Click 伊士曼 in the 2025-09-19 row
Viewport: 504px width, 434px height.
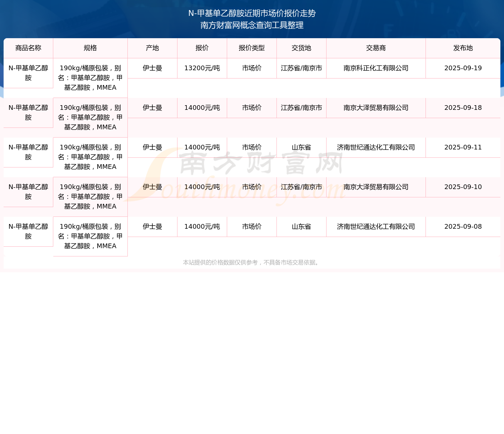[153, 68]
